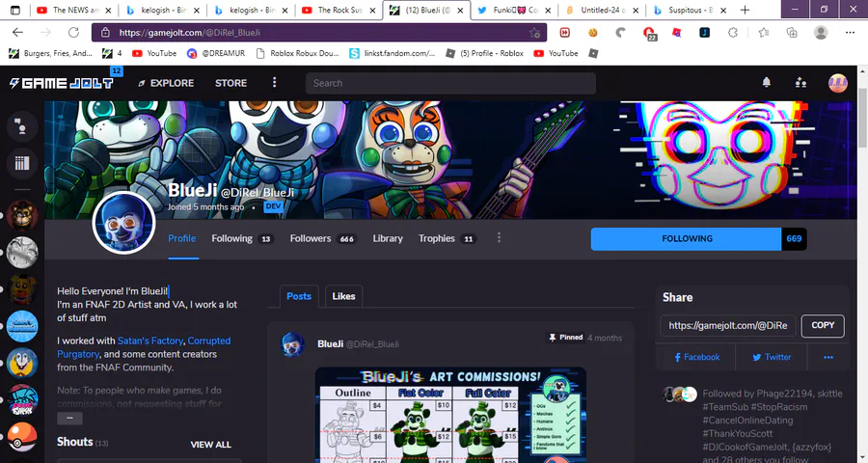
Task: Open the pinned post's BlueJi author name
Action: click(x=331, y=344)
